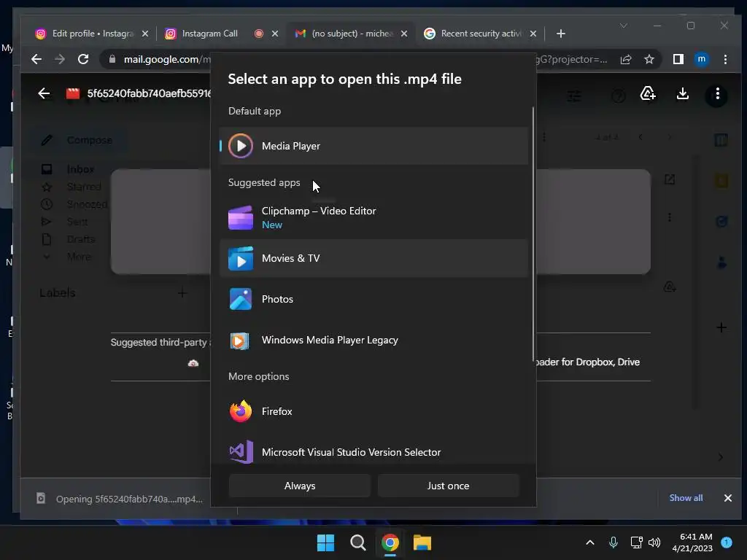Open Chrome tab search dropdown
The width and height of the screenshot is (747, 560).
coord(623,26)
